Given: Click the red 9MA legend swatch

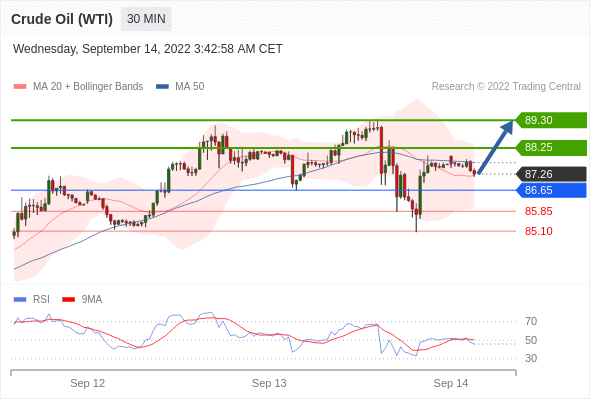Looking at the screenshot, I should [68, 300].
